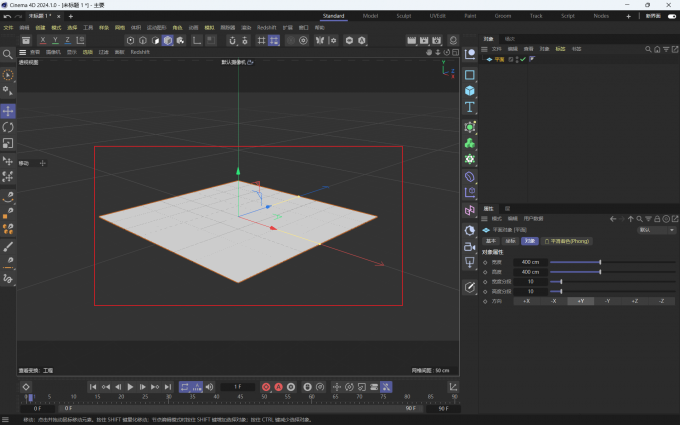Image resolution: width=680 pixels, height=425 pixels.
Task: Set plane orientation to -Y
Action: click(608, 301)
